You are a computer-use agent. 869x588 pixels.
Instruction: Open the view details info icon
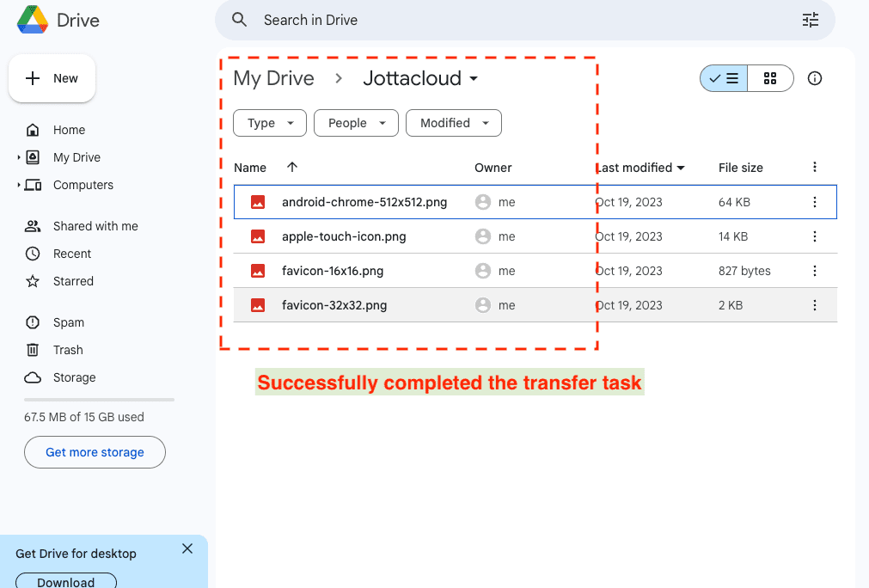coord(814,78)
